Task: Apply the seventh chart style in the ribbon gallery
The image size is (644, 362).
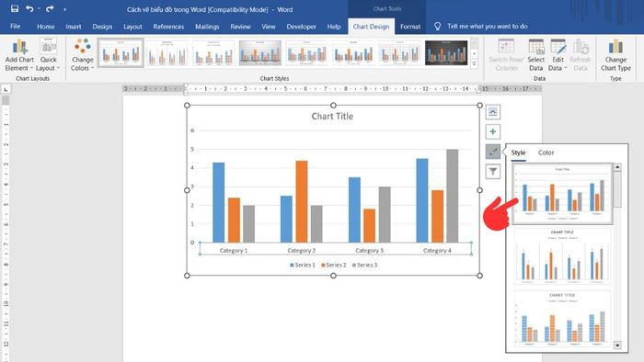Action: (399, 53)
